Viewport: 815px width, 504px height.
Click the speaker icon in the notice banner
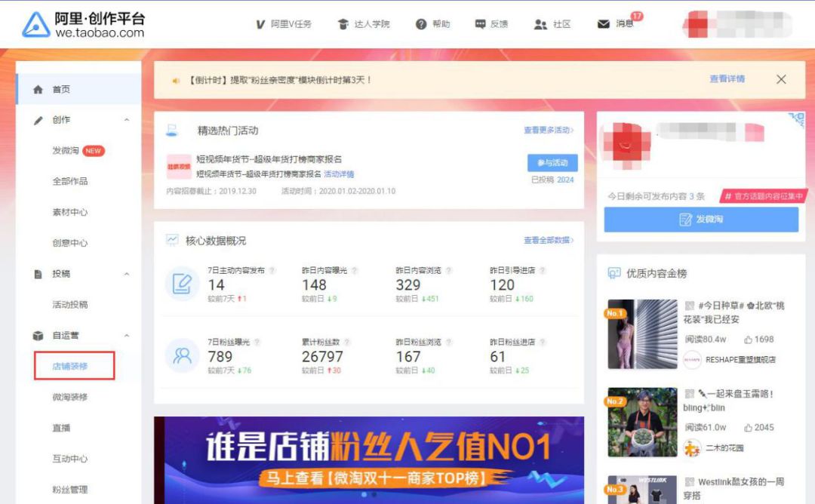coord(176,81)
